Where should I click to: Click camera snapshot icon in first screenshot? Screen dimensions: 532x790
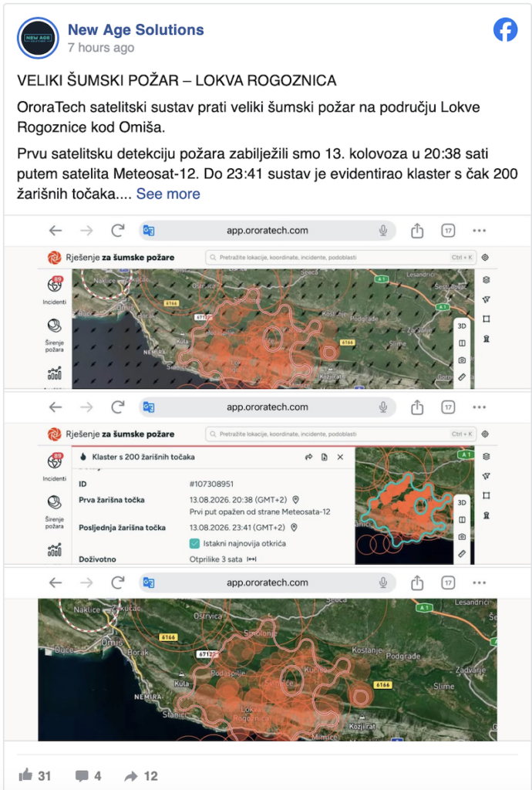click(x=462, y=360)
